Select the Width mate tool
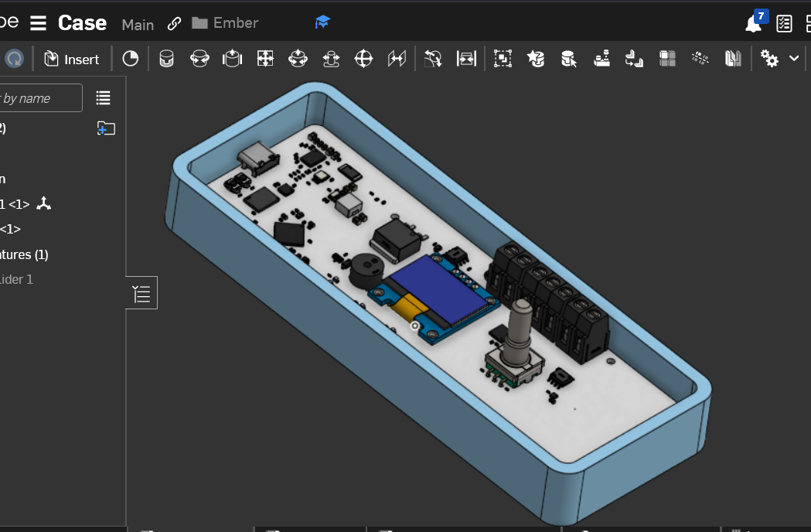Image resolution: width=811 pixels, height=532 pixels. tap(466, 59)
